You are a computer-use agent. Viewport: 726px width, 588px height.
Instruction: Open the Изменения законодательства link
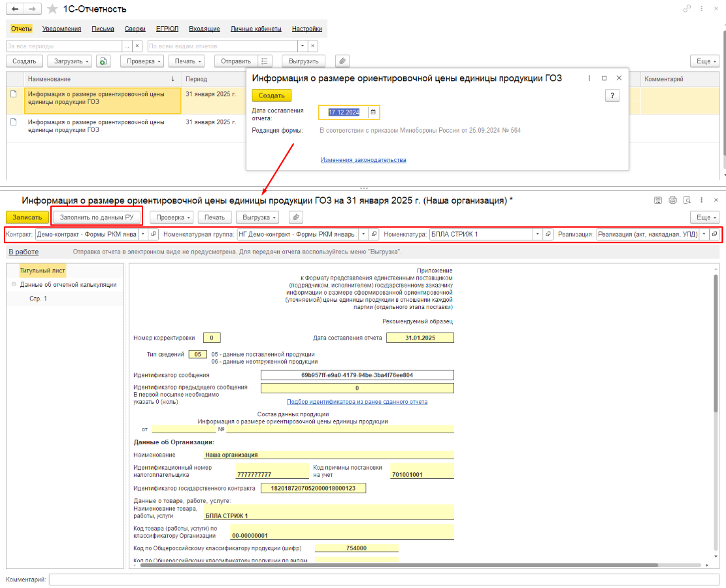pos(363,160)
